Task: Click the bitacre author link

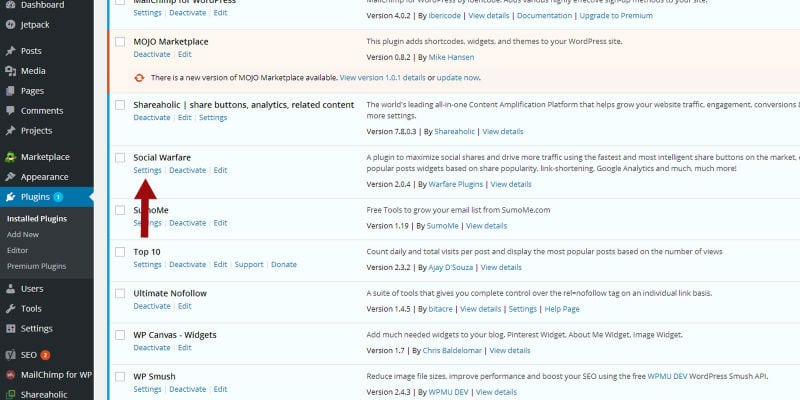Action: click(440, 309)
